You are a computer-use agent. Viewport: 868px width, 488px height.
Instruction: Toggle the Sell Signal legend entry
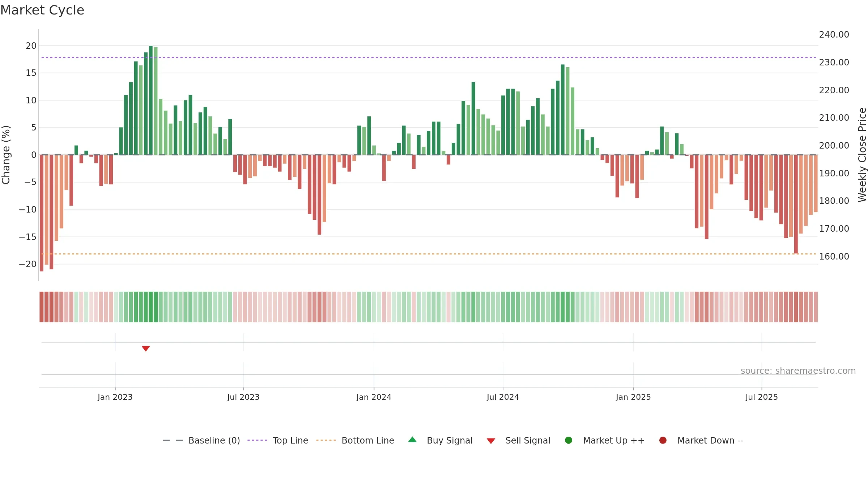(x=518, y=440)
